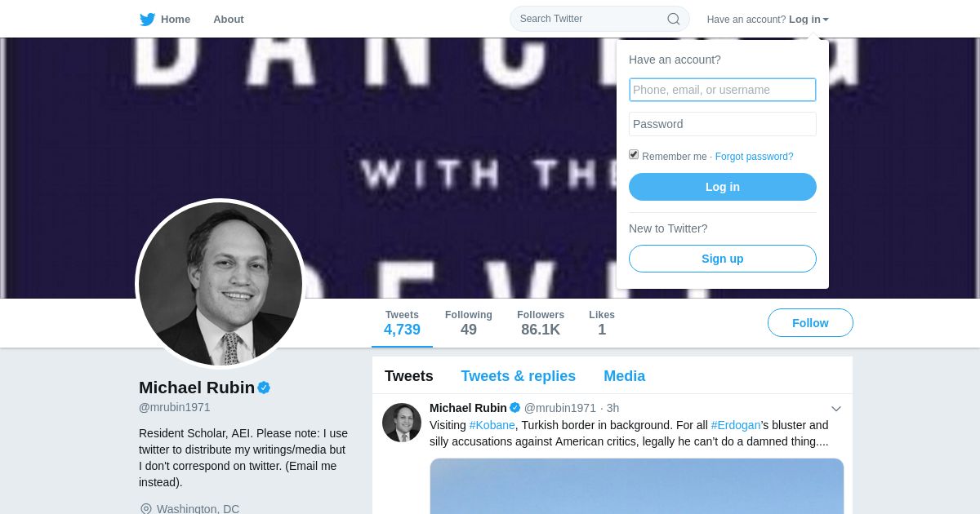Focus the Phone, email, or username field
The height and width of the screenshot is (514, 980).
(x=722, y=90)
